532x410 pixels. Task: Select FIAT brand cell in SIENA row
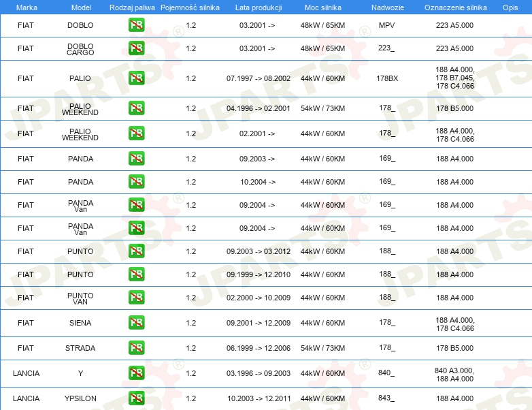26,323
